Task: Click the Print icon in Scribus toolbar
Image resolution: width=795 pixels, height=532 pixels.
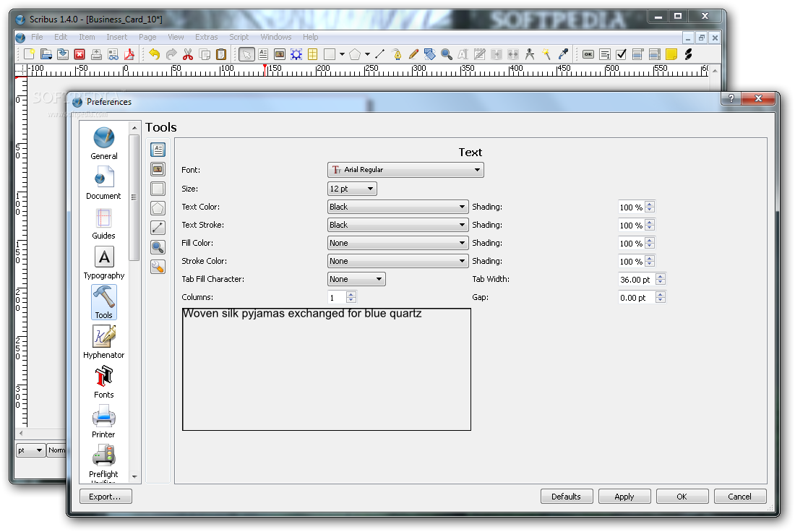Action: 96,54
